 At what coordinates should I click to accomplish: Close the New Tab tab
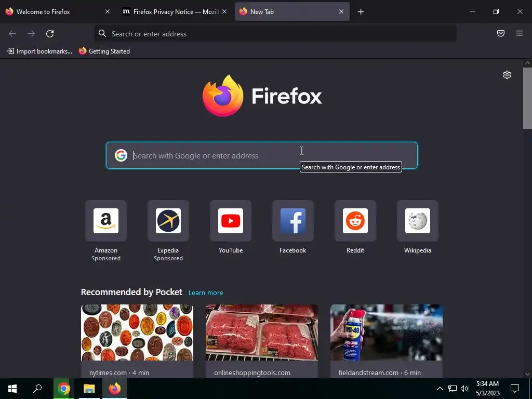click(341, 11)
